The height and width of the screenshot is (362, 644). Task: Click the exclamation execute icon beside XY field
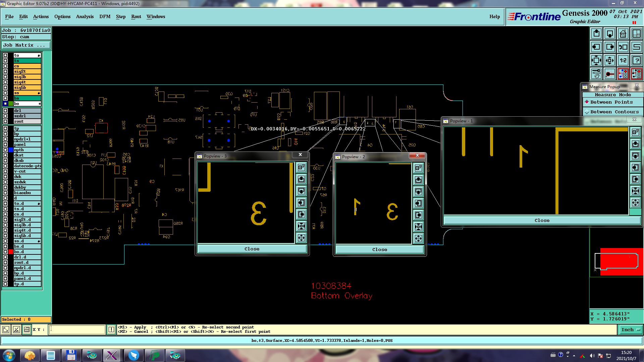(x=111, y=330)
